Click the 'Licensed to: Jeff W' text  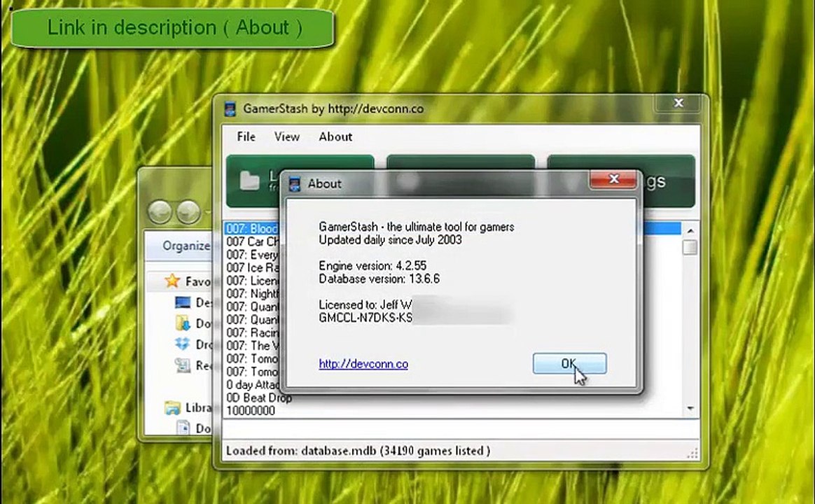click(365, 304)
